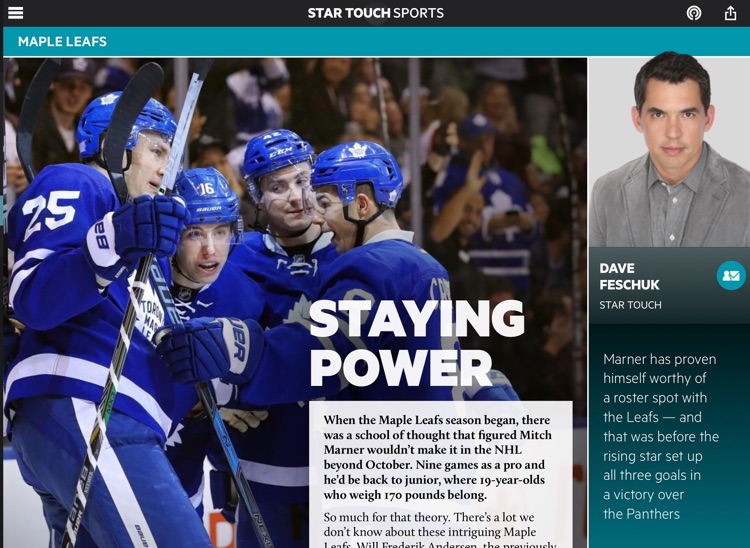Tap the podcast/broadcast icon in header
This screenshot has width=750, height=548.
pos(694,13)
